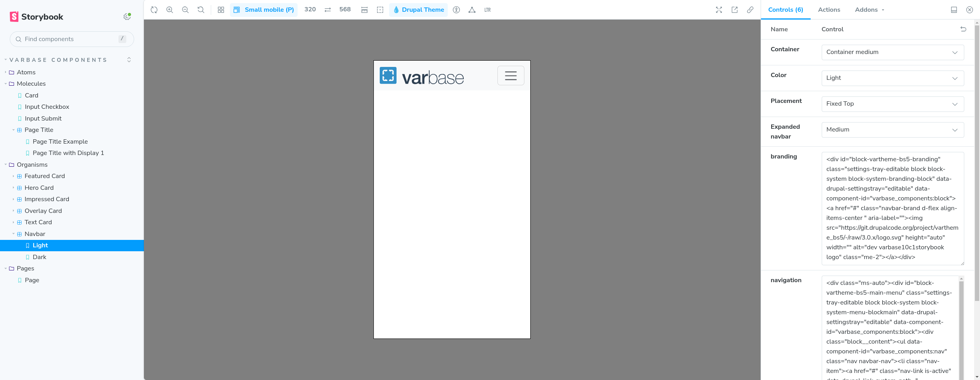This screenshot has width=980, height=380.
Task: Select the Dark Navbar story
Action: coord(39,257)
